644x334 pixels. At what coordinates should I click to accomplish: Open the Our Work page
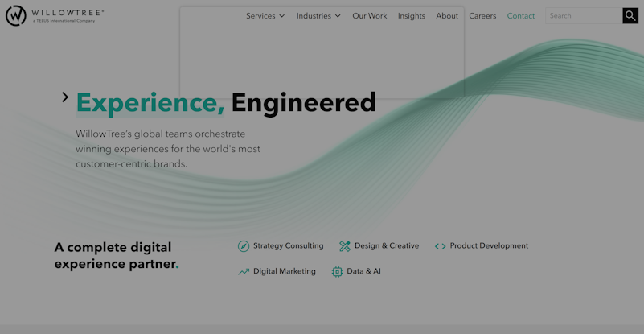(x=370, y=15)
